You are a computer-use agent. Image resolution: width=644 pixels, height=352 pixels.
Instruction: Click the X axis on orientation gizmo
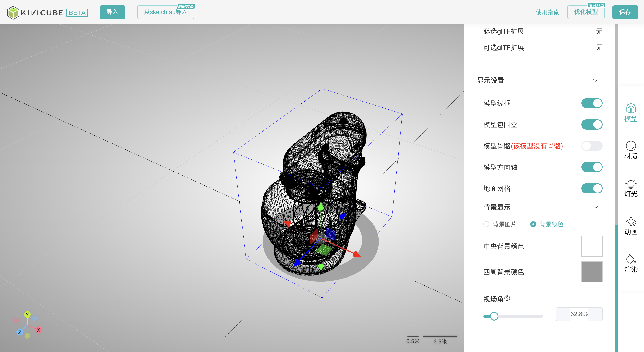(39, 330)
